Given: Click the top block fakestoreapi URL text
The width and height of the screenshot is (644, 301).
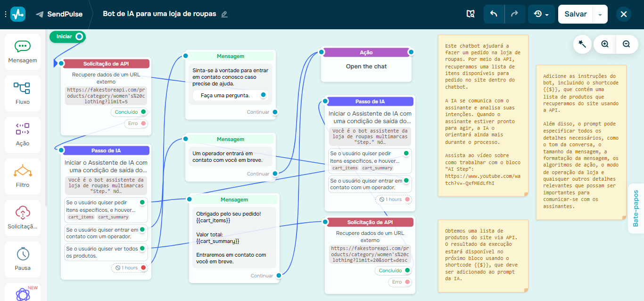Looking at the screenshot, I should tap(106, 95).
